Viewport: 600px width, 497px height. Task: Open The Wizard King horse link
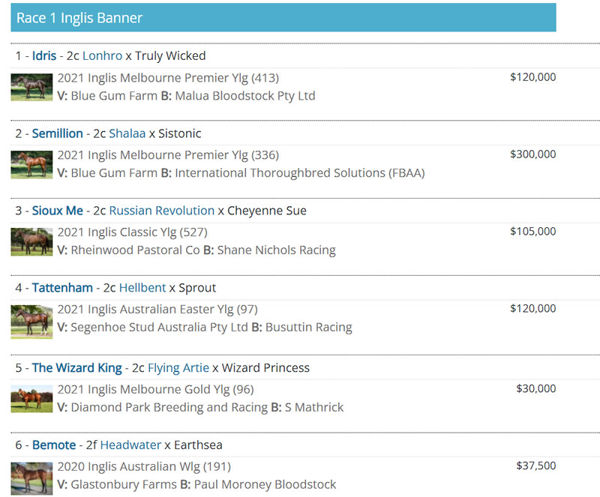pyautogui.click(x=77, y=367)
